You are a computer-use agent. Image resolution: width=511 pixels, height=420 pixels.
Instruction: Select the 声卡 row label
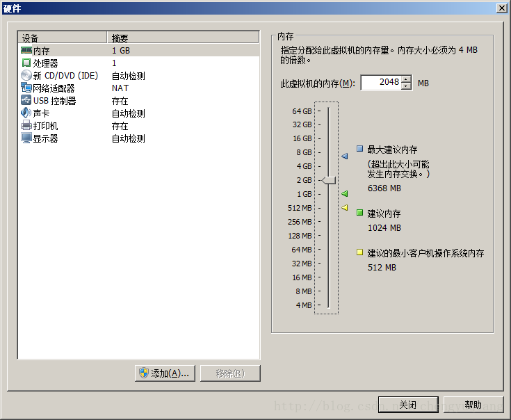pos(42,113)
